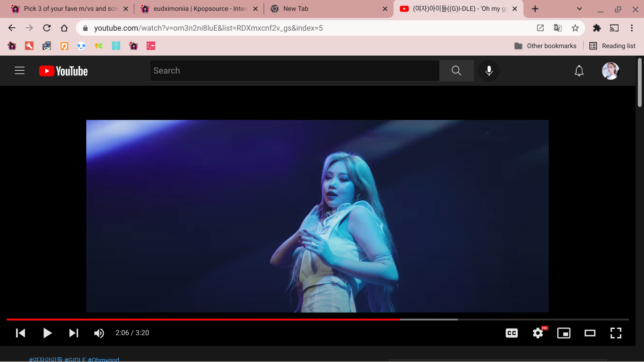Open the teal ice cream bookmark

pos(116,46)
